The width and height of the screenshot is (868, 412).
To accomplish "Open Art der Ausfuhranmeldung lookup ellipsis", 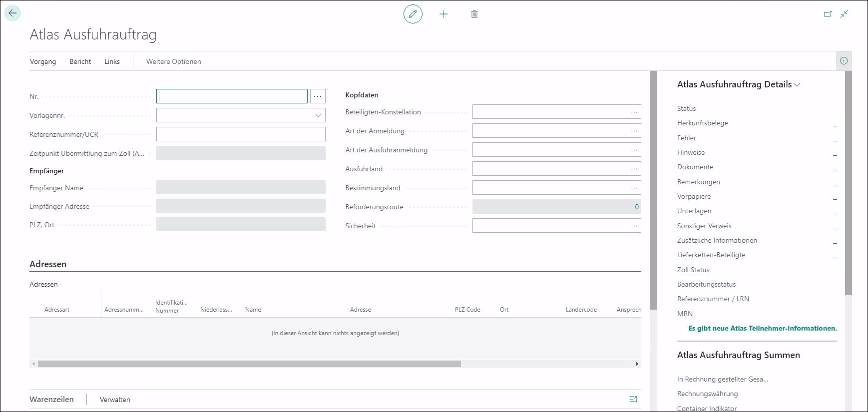I will 634,150.
